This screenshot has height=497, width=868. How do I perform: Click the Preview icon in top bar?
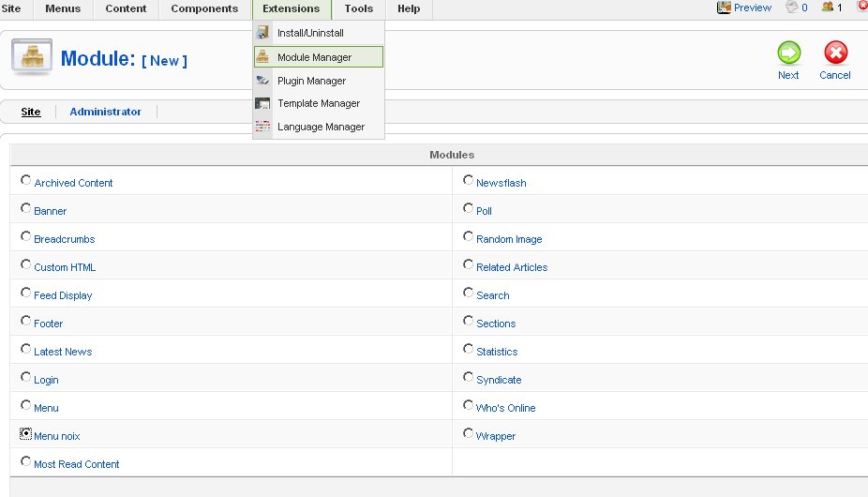pyautogui.click(x=724, y=8)
